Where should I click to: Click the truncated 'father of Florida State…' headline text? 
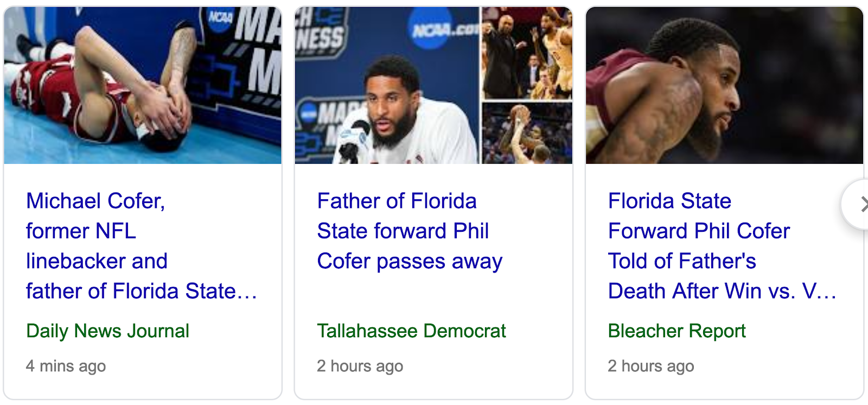point(143,291)
